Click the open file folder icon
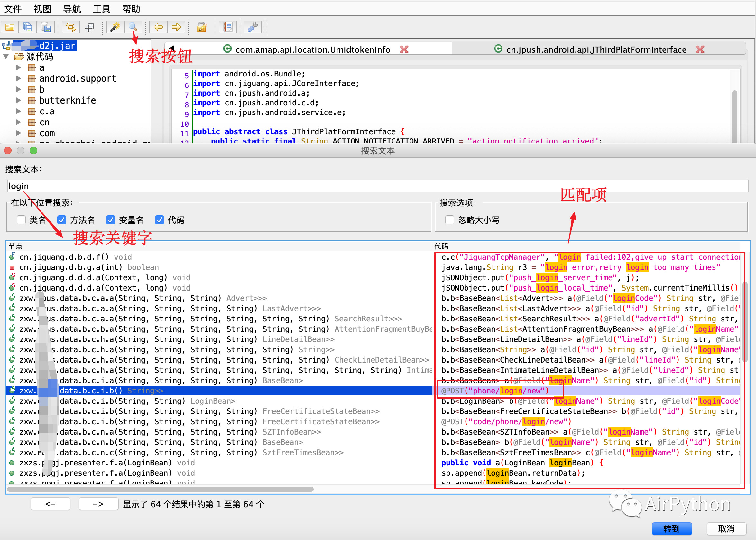This screenshot has height=540, width=756. tap(10, 27)
